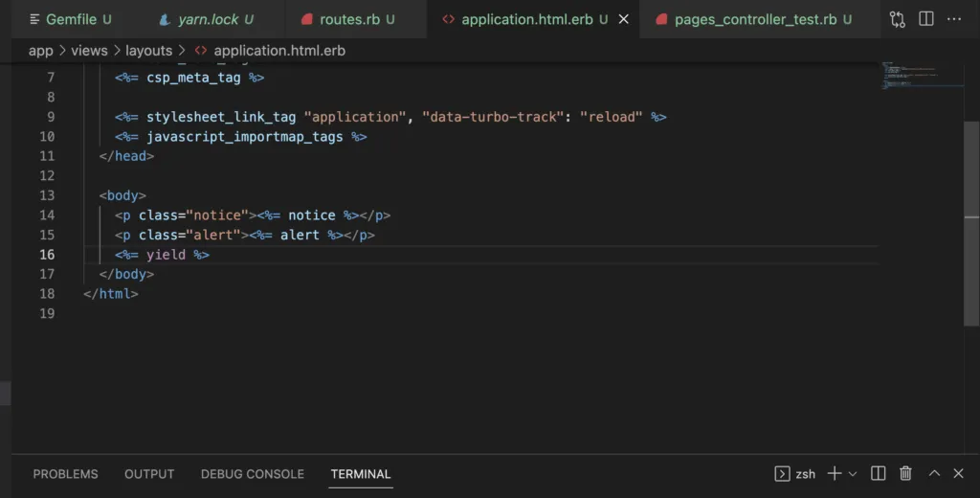
Task: Click the application.html.erb tab icon
Action: click(x=448, y=19)
